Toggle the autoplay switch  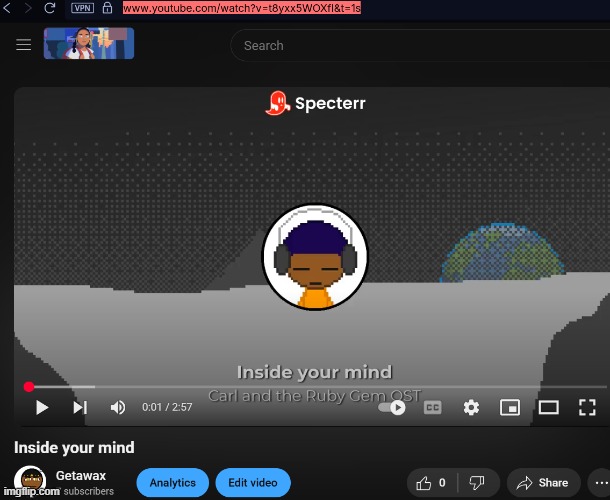[x=392, y=407]
